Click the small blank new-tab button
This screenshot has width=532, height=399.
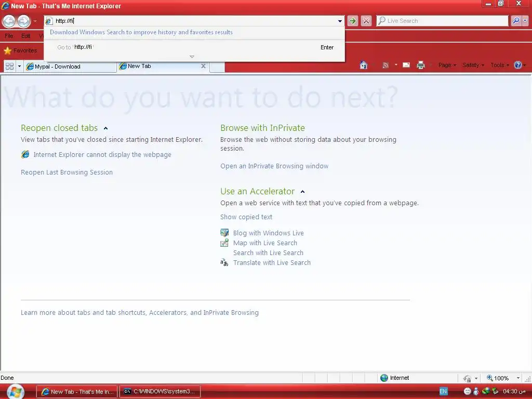click(x=217, y=67)
